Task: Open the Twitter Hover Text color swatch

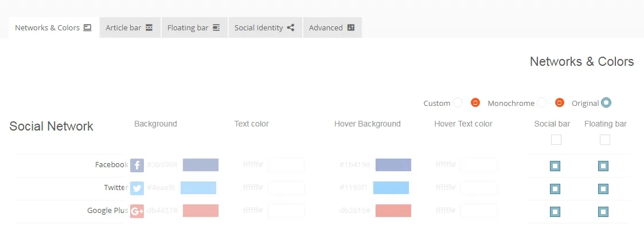Action: pos(479,188)
